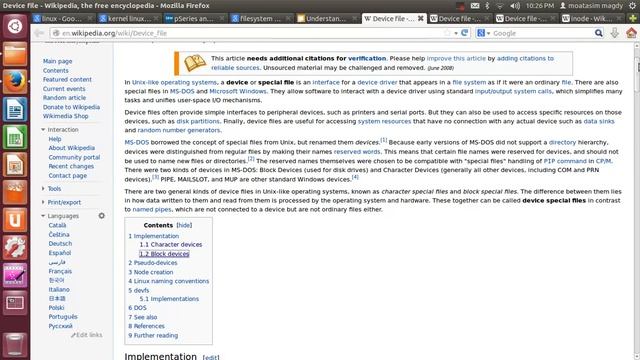Open the Trash icon in the dock
The width and height of the screenshot is (640, 360).
click(x=15, y=345)
